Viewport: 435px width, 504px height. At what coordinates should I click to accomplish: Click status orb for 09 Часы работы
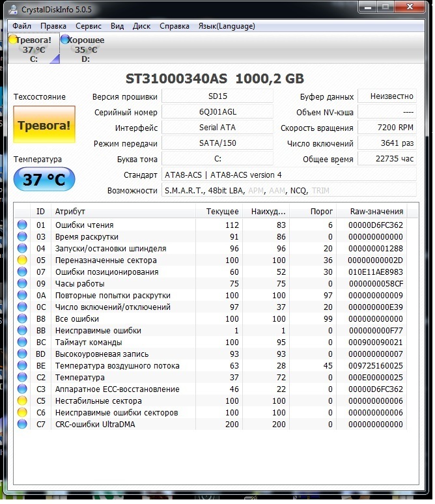(x=22, y=283)
